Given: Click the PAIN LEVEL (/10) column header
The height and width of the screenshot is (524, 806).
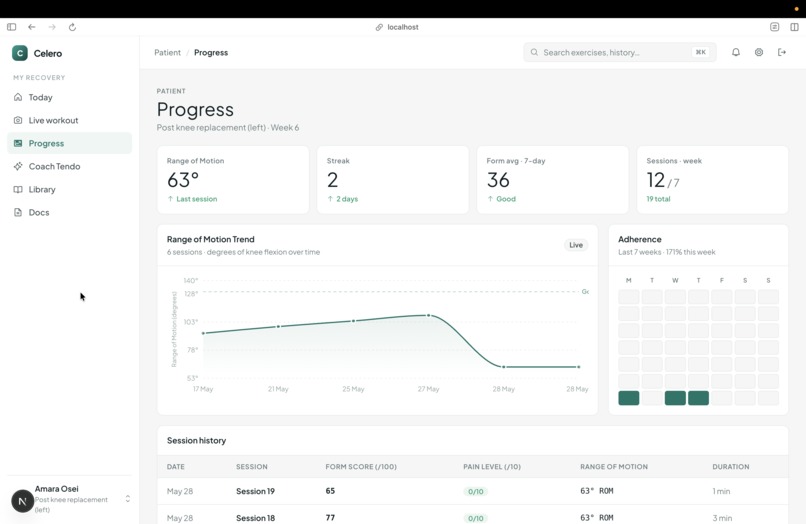Looking at the screenshot, I should click(x=492, y=466).
